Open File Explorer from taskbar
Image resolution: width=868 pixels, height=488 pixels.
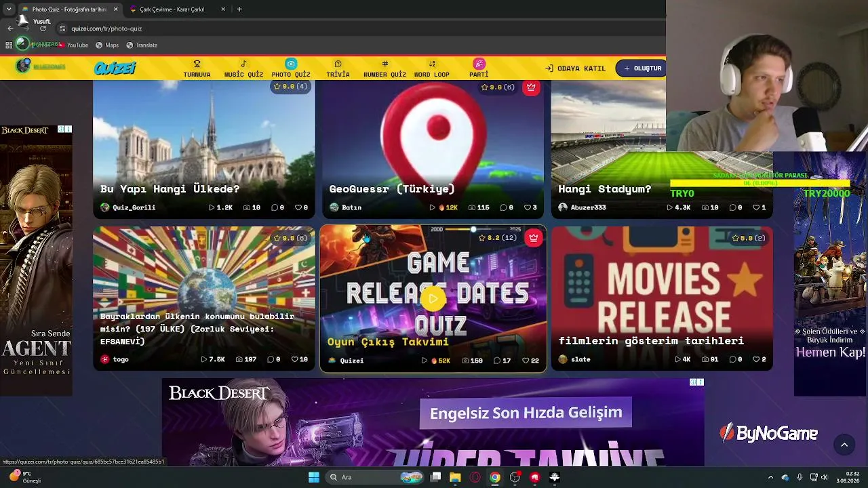(x=455, y=477)
